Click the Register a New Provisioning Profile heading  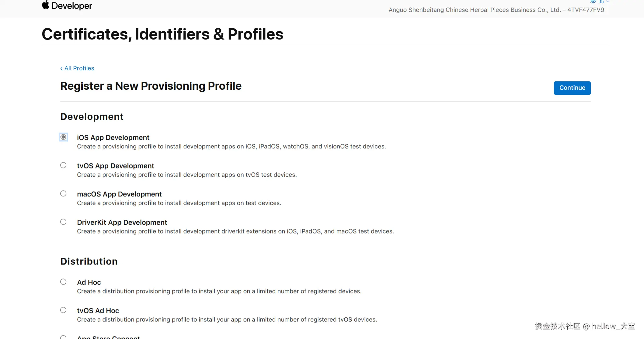(x=151, y=86)
